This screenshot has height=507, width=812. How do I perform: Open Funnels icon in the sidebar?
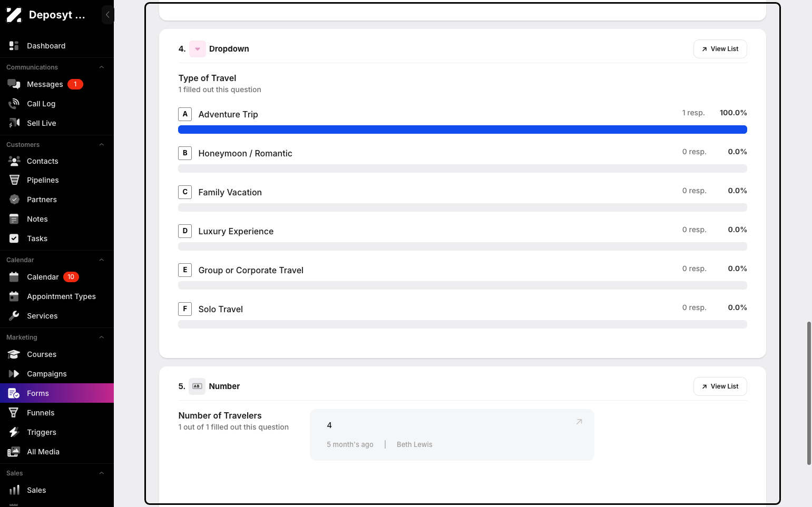(14, 413)
